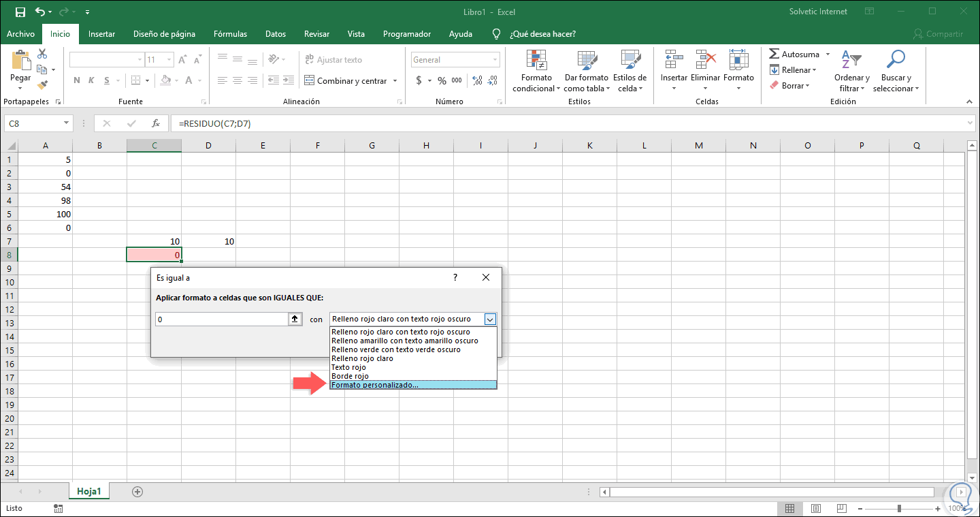The width and height of the screenshot is (980, 517).
Task: Click the Eliminar celdas icon
Action: pos(705,60)
